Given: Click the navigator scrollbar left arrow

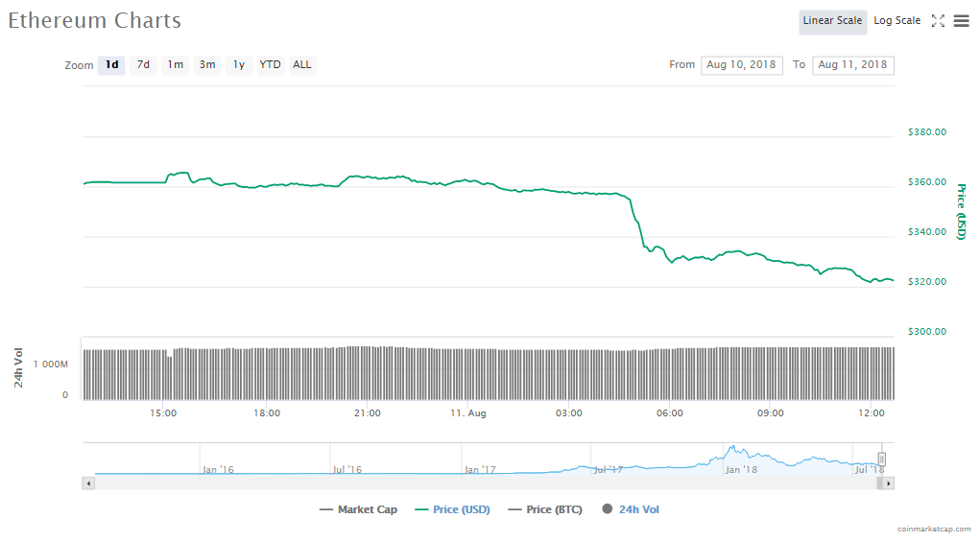Looking at the screenshot, I should [x=89, y=483].
